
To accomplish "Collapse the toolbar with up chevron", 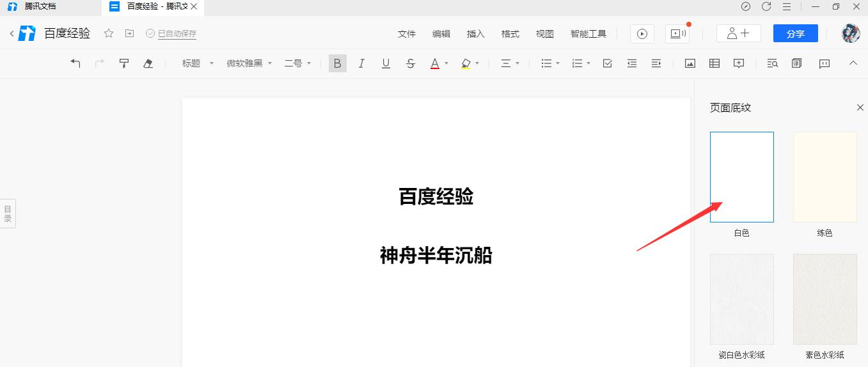I will 853,63.
